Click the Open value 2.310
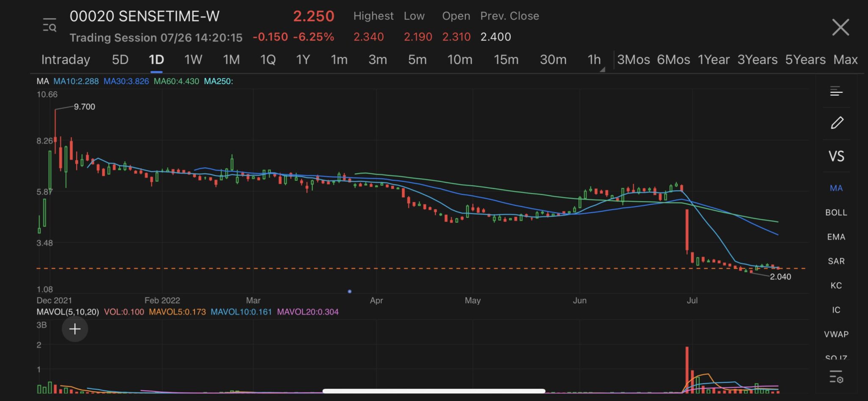 [x=456, y=37]
